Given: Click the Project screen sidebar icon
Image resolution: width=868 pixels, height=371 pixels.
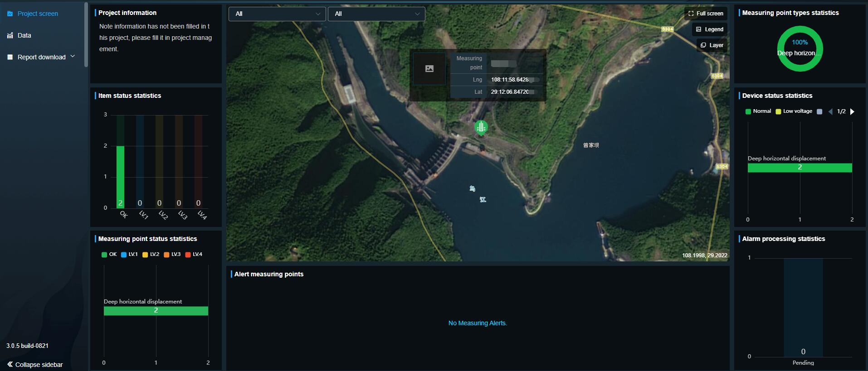Looking at the screenshot, I should coord(10,14).
